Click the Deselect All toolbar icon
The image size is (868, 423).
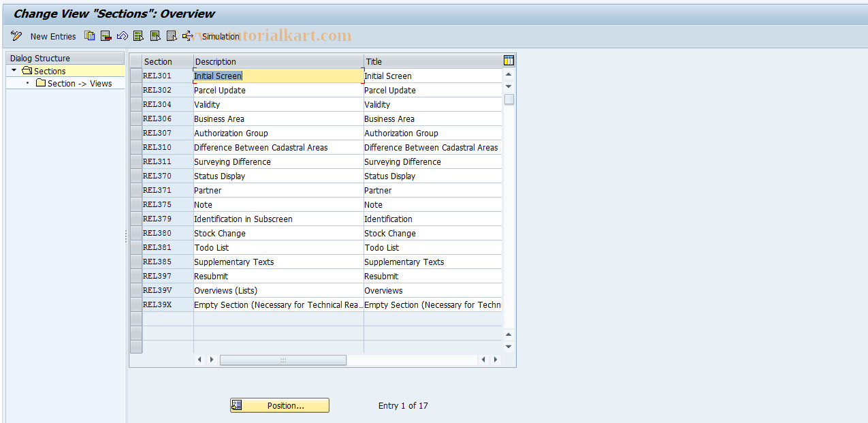point(172,36)
